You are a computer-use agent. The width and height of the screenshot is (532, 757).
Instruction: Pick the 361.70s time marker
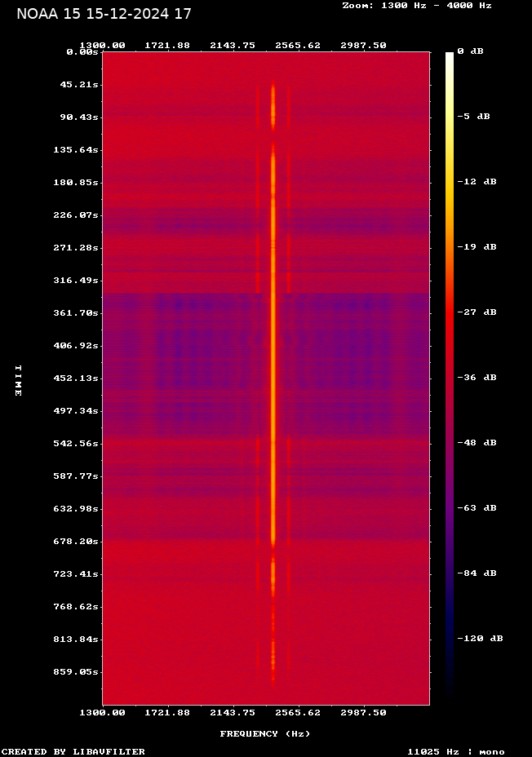tap(78, 313)
